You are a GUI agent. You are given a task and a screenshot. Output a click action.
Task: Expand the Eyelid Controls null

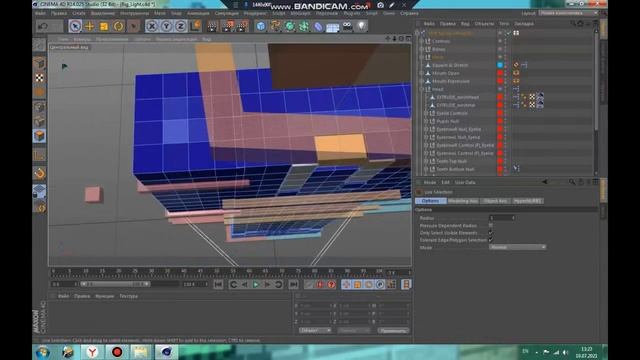[x=426, y=113]
